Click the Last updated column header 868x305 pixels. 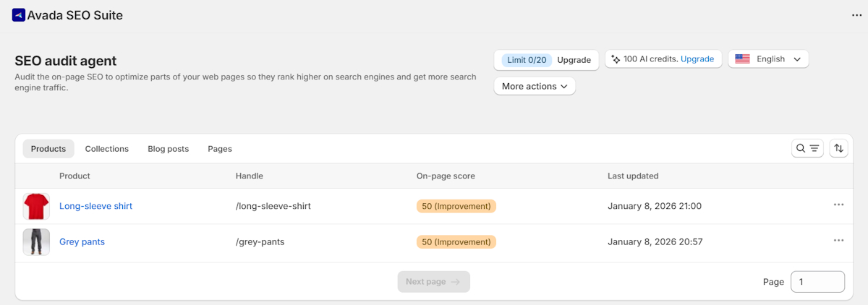coord(633,176)
